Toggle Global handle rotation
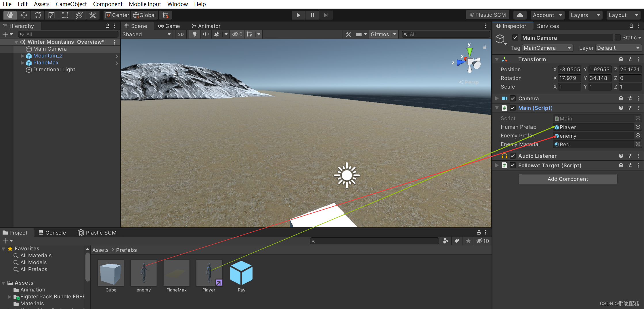Viewport: 644px width, 309px height. 145,15
